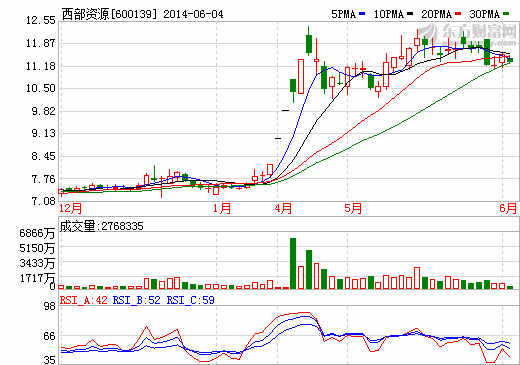Click the RSI_C:59 indicator label

191,300
